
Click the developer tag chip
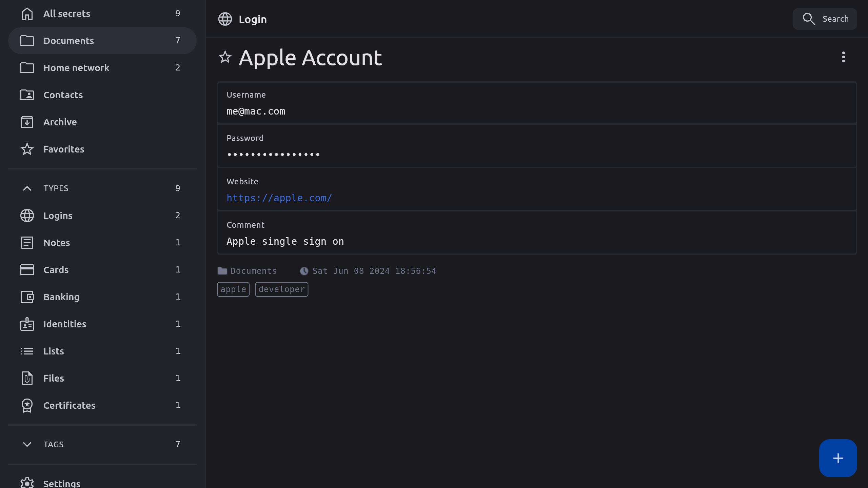(281, 289)
